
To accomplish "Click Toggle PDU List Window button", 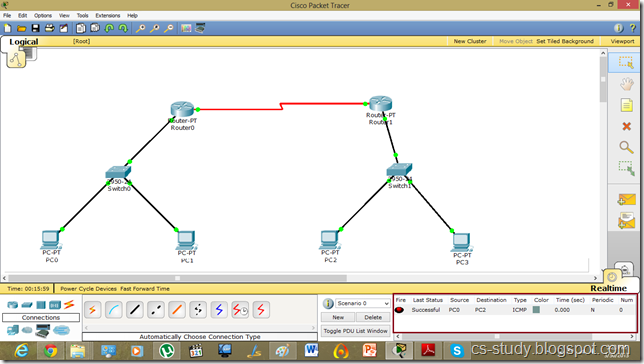I will click(356, 331).
